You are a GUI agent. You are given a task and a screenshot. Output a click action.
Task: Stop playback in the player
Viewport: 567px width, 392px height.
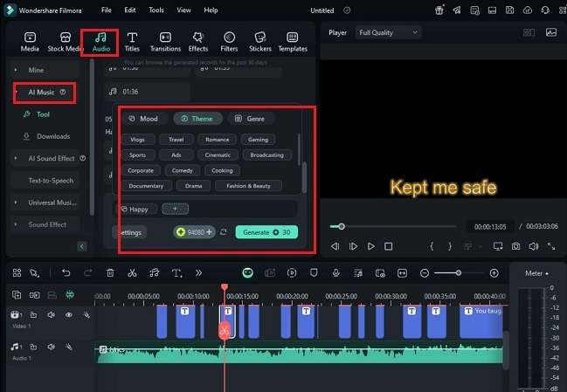[389, 246]
